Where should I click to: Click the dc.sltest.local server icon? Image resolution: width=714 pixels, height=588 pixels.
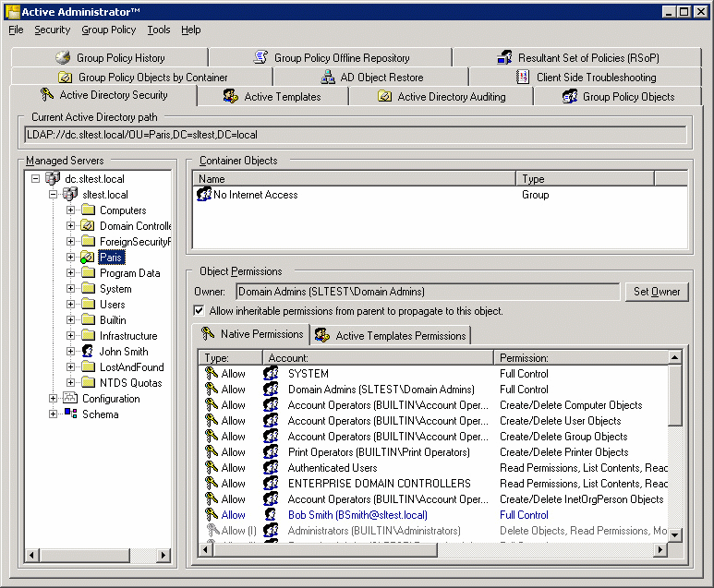(53, 178)
